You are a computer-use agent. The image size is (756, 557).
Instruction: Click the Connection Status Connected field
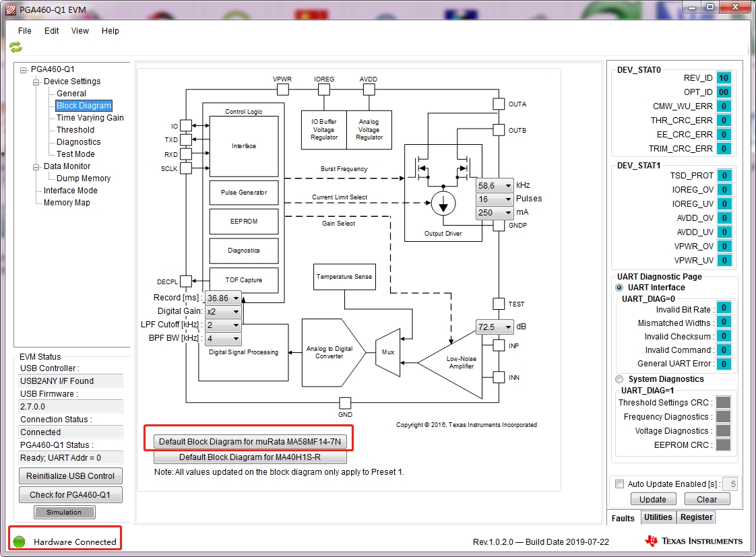click(70, 432)
